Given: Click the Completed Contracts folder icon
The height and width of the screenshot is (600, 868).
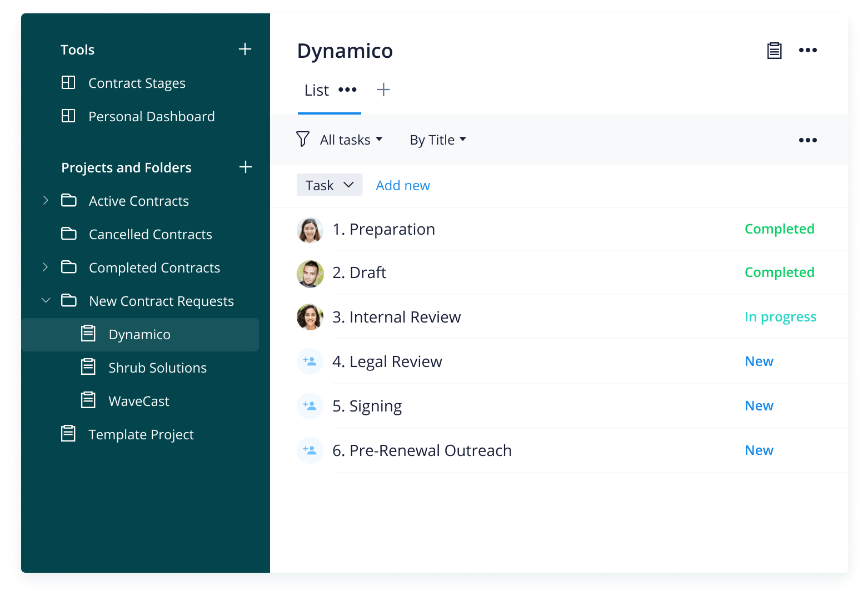Looking at the screenshot, I should 69,267.
